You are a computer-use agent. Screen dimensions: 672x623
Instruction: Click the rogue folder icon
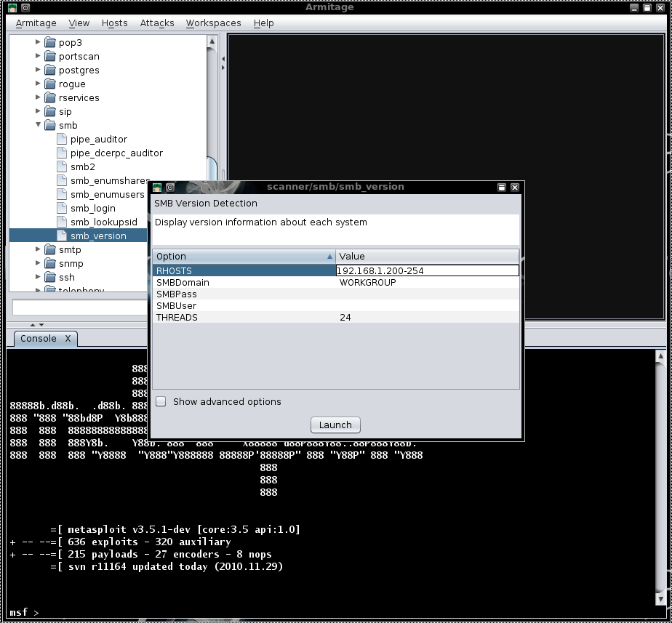click(x=50, y=84)
